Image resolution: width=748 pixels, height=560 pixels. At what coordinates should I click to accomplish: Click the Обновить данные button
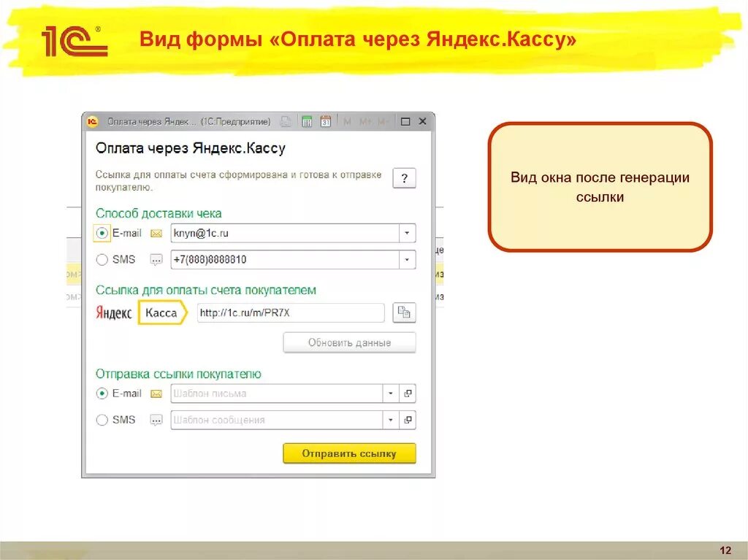point(349,342)
